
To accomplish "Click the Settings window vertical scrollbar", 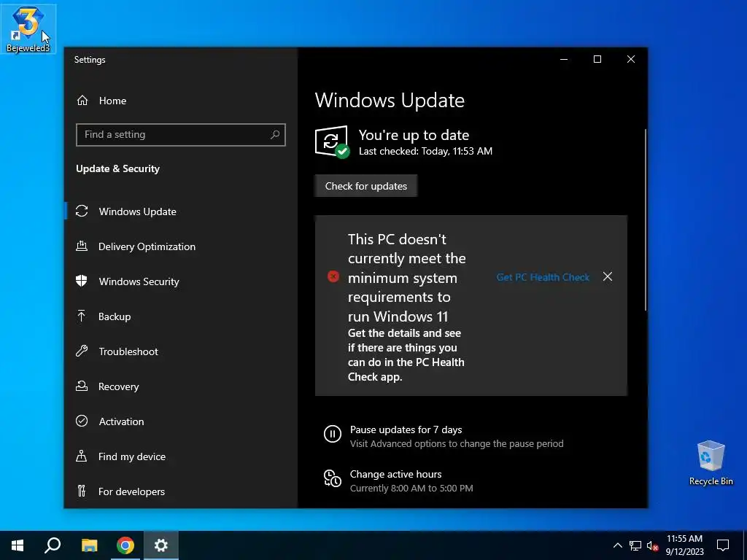I will click(x=646, y=219).
